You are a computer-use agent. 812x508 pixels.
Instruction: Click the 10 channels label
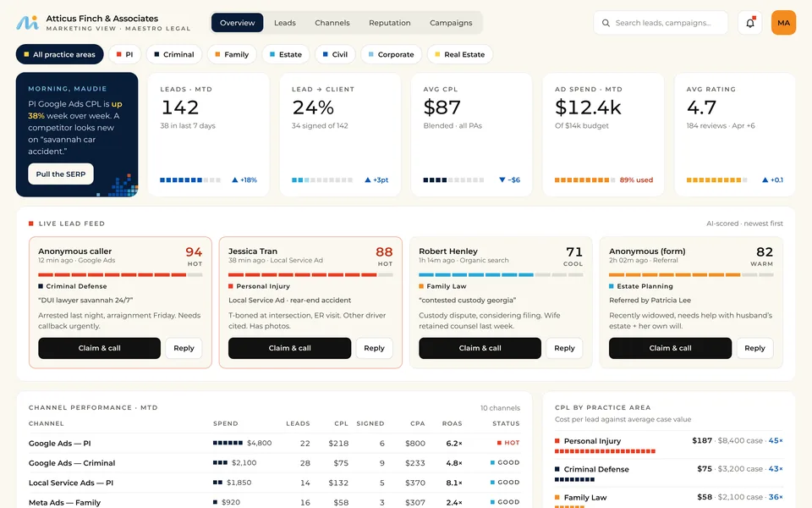tap(500, 408)
